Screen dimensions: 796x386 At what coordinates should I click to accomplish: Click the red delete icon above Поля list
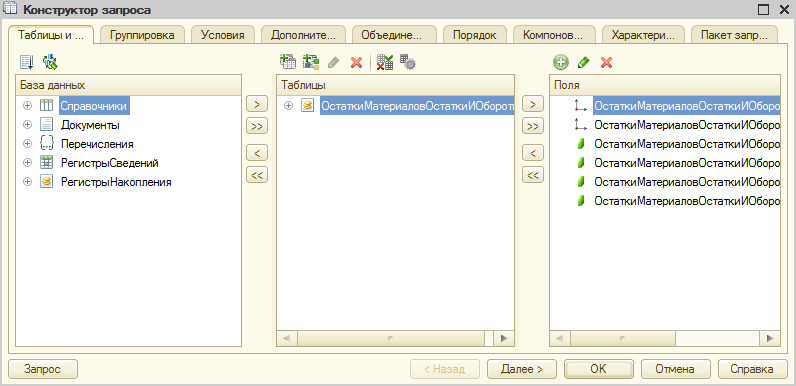click(607, 63)
